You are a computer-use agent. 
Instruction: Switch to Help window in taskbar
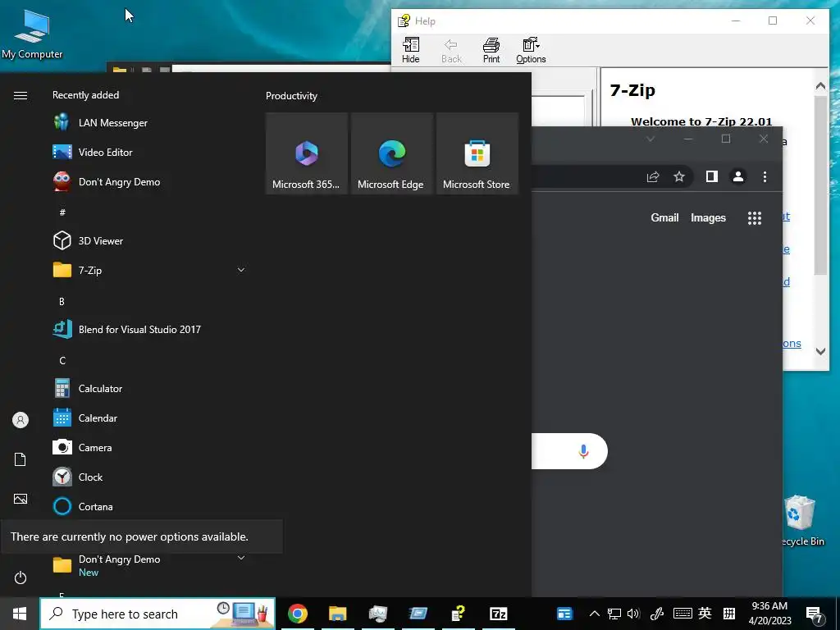point(458,614)
